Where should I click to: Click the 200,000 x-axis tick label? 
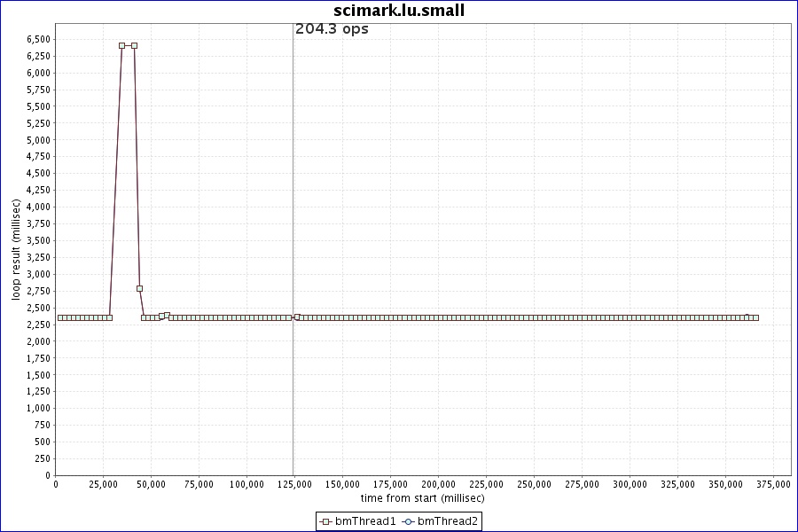pos(438,484)
